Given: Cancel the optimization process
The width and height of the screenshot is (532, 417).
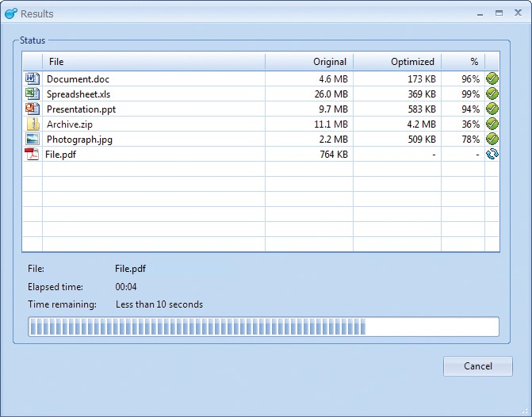Looking at the screenshot, I should click(478, 366).
